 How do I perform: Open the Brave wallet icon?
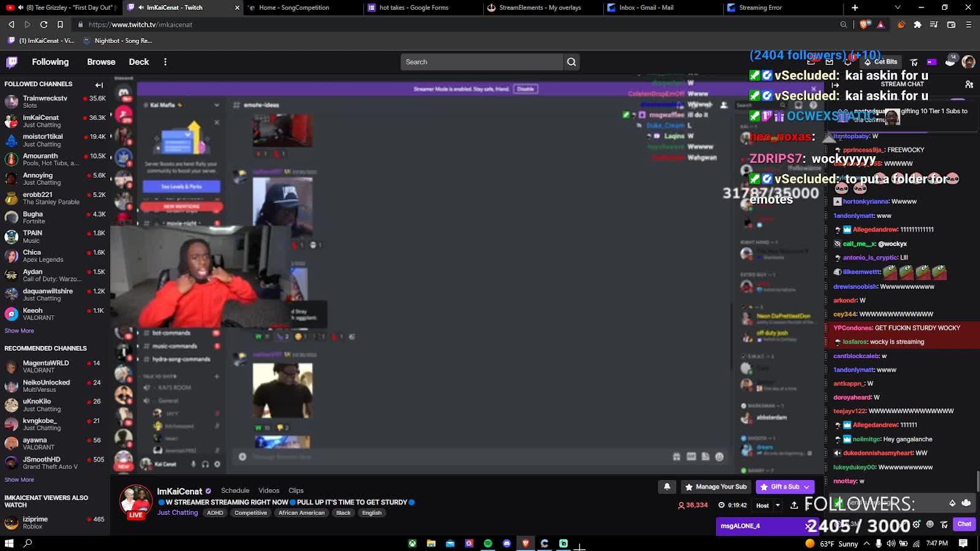coord(951,24)
